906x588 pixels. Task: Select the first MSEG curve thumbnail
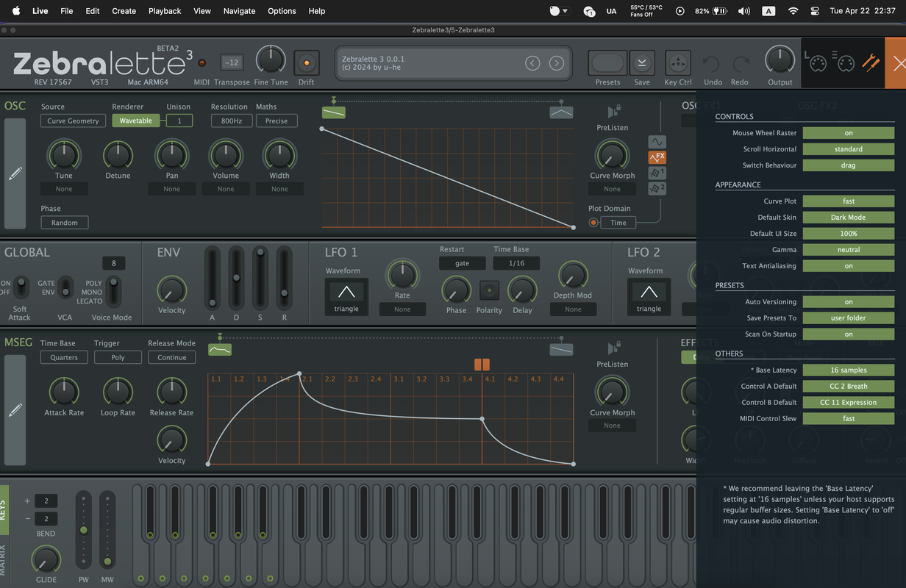[220, 350]
